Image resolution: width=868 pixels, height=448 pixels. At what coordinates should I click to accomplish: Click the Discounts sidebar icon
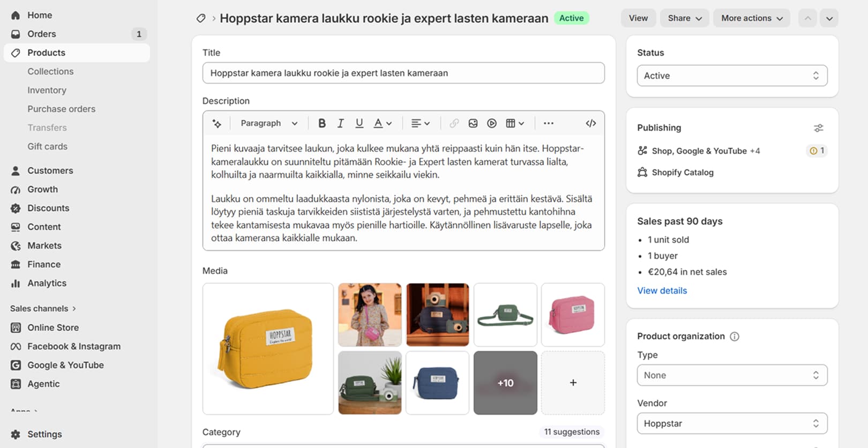tap(16, 208)
